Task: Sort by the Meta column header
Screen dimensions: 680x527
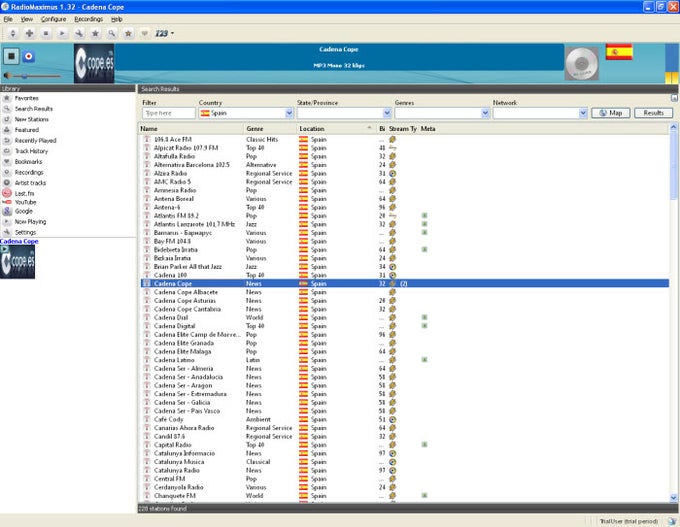Action: coord(428,129)
